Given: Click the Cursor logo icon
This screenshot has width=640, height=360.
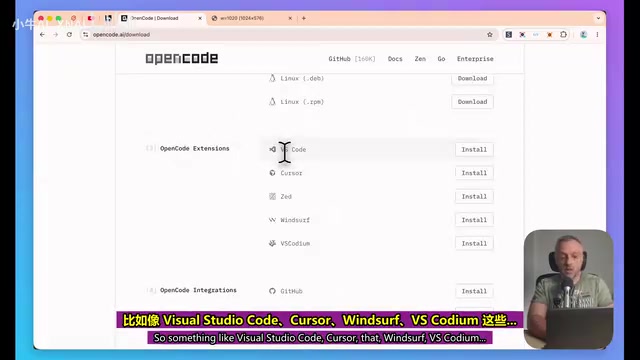Looking at the screenshot, I should 272,173.
